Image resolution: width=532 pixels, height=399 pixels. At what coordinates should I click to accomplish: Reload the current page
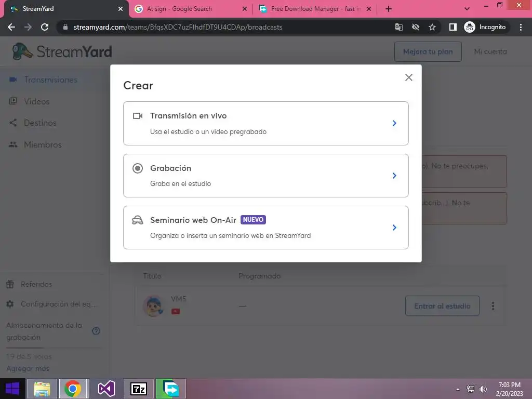point(45,27)
